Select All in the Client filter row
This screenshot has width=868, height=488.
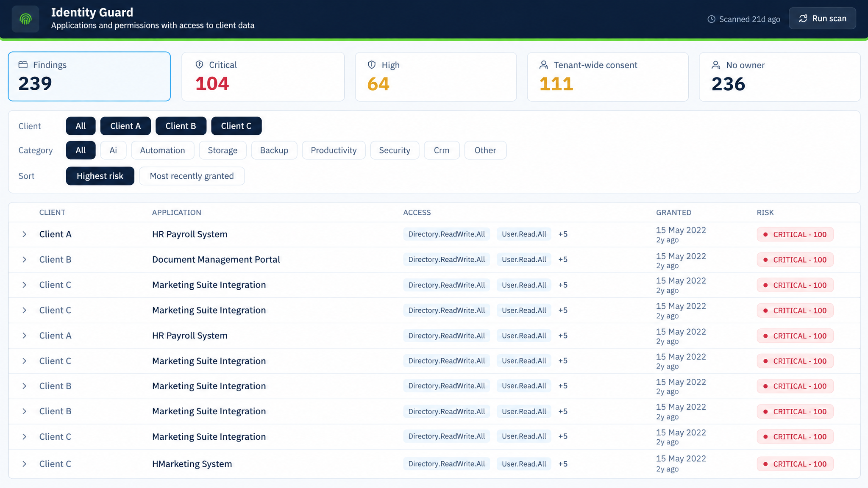point(81,126)
